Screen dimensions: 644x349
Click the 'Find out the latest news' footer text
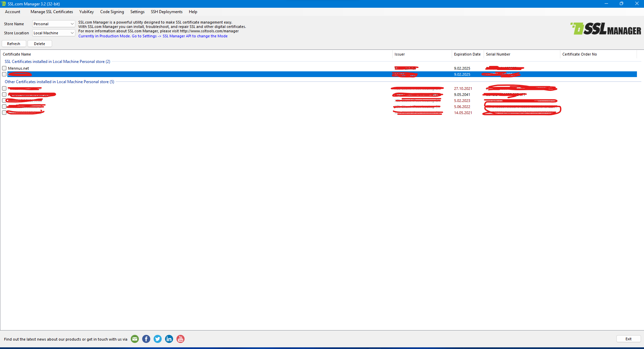[66, 339]
